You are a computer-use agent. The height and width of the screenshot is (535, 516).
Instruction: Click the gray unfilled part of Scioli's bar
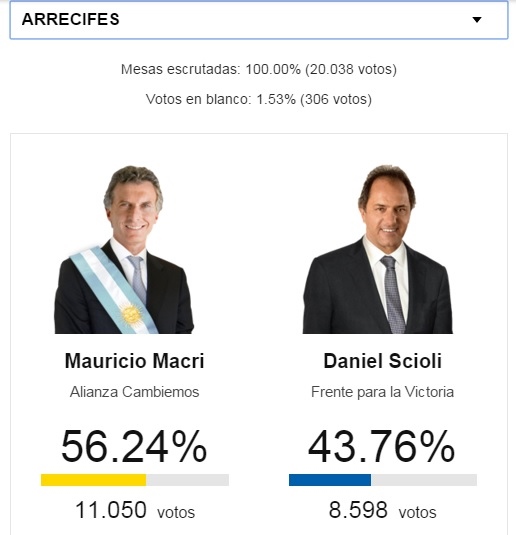[x=424, y=480]
